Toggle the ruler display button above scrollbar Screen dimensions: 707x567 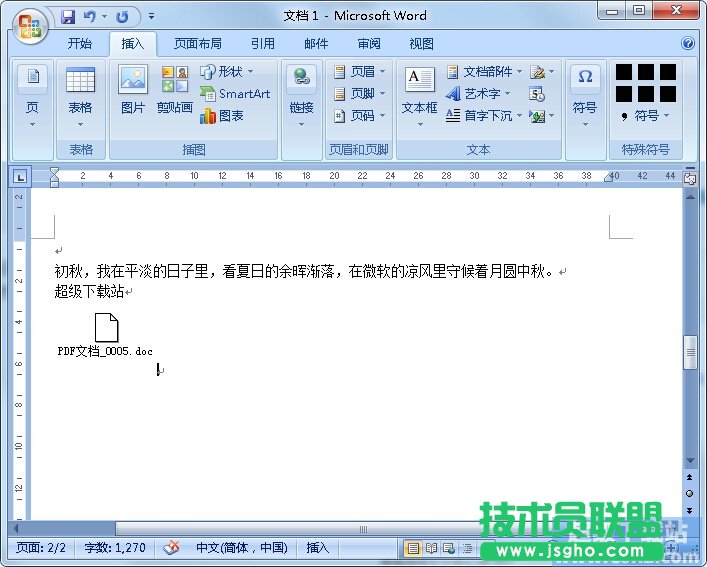(x=689, y=177)
